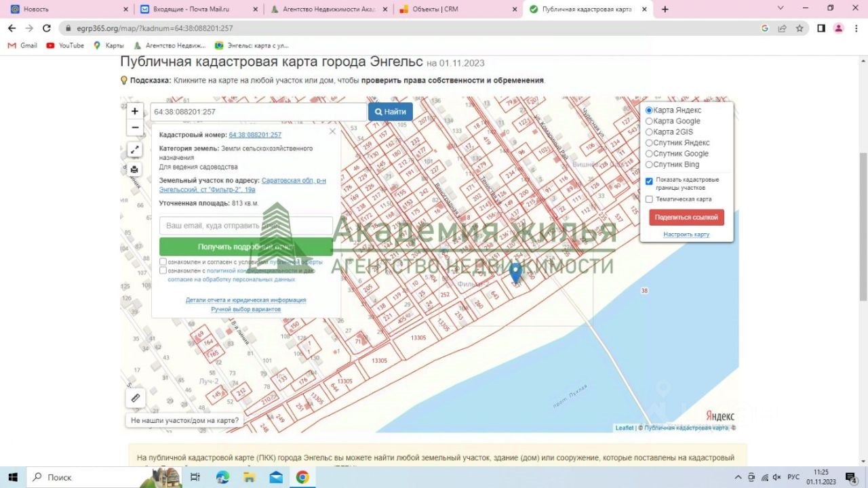
Task: Click the email input field
Action: [246, 225]
